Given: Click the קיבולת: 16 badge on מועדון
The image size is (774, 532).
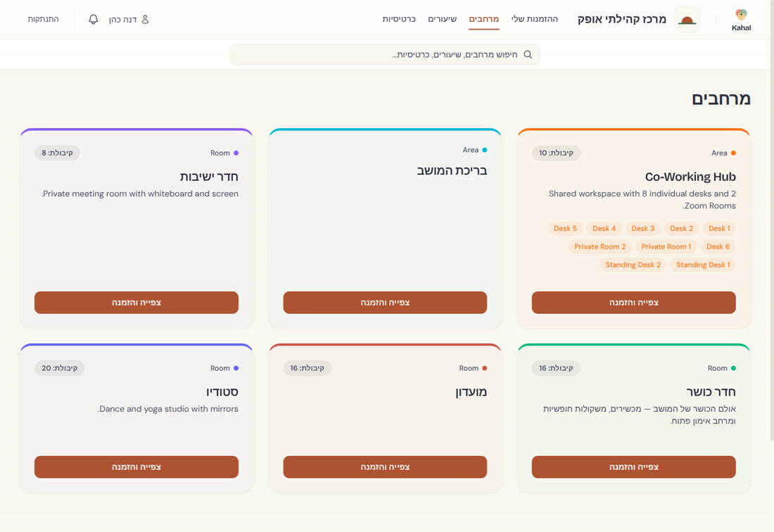Looking at the screenshot, I should (307, 368).
